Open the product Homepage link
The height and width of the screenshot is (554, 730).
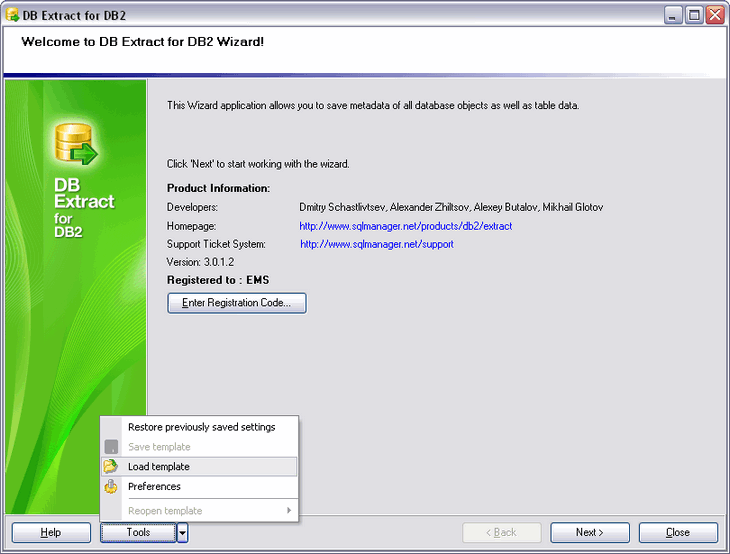(405, 226)
